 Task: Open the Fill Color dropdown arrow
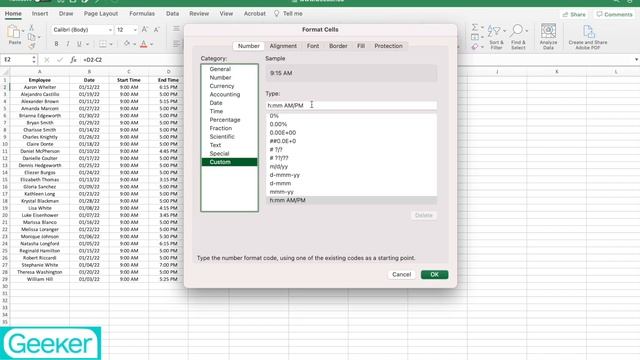point(134,44)
